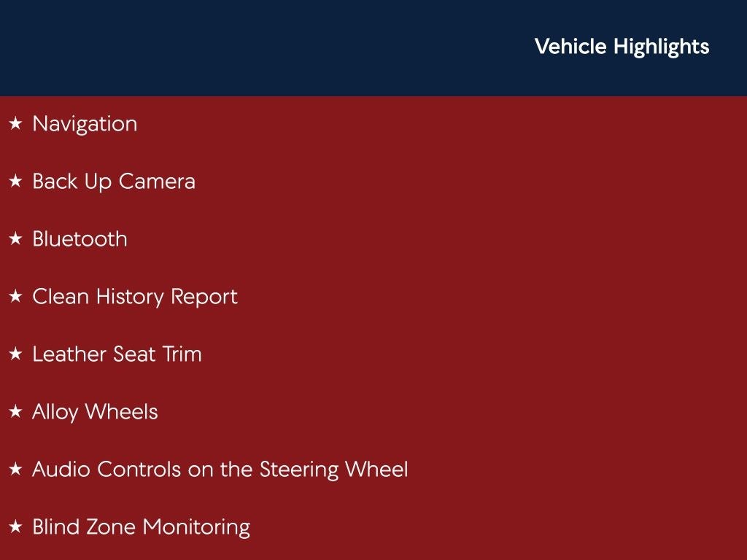The width and height of the screenshot is (747, 560).
Task: Click the word Highlights in the header
Action: click(661, 47)
